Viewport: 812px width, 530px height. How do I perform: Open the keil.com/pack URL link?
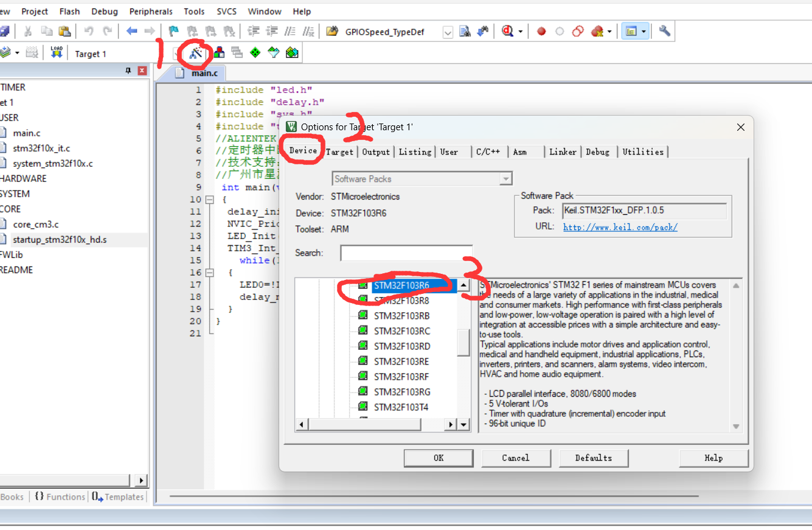tap(620, 227)
